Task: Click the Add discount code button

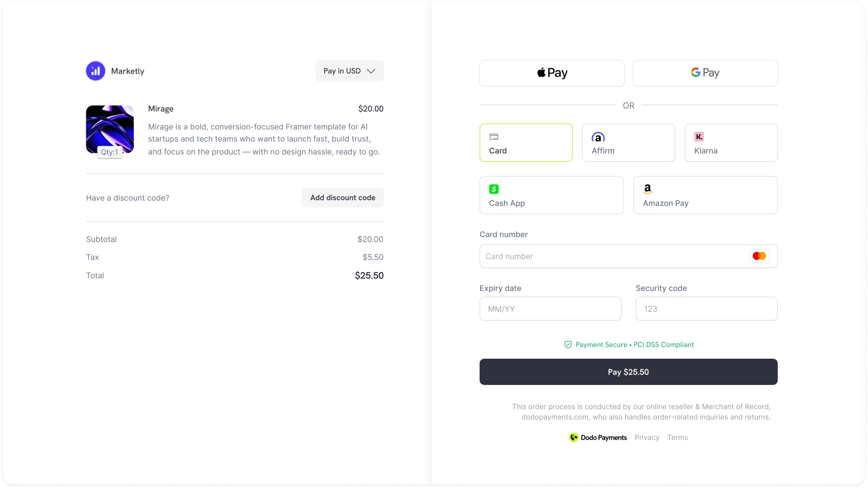Action: (342, 197)
